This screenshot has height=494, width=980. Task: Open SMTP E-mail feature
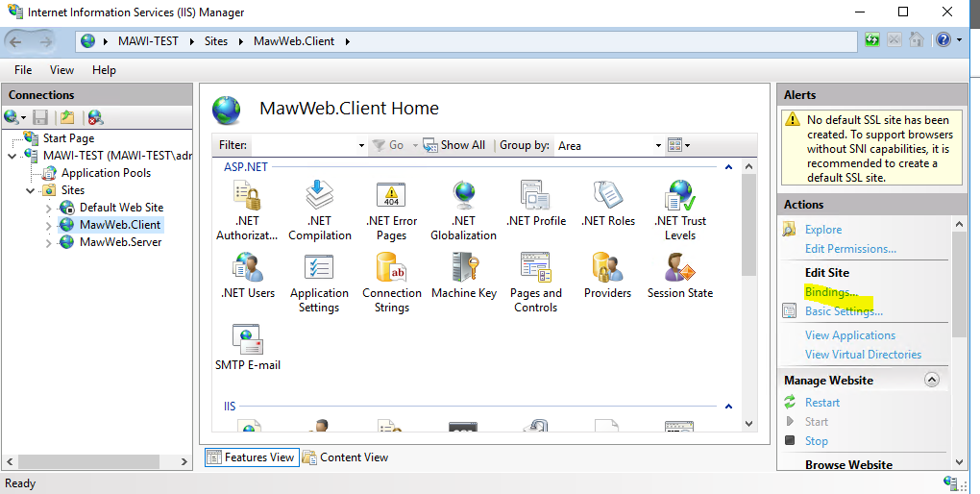point(248,348)
